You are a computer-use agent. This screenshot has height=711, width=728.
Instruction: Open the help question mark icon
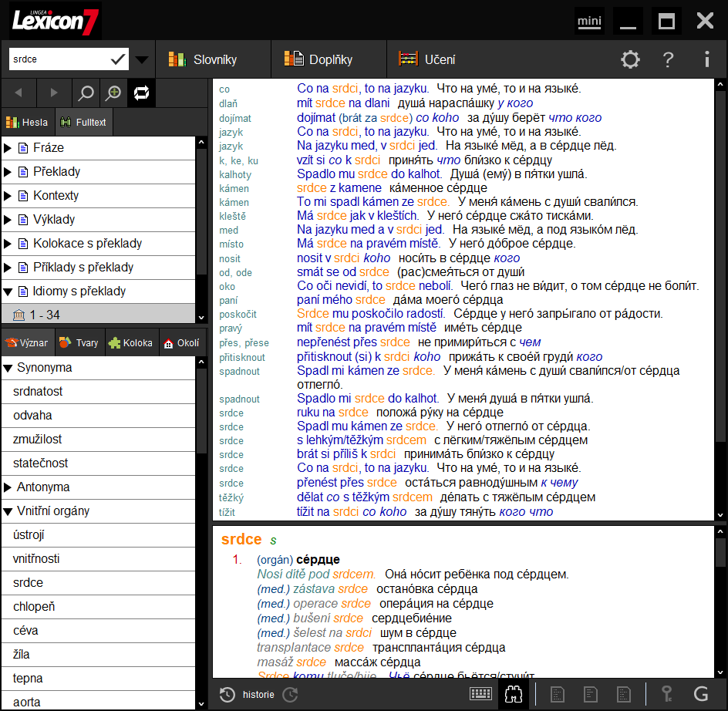(668, 59)
